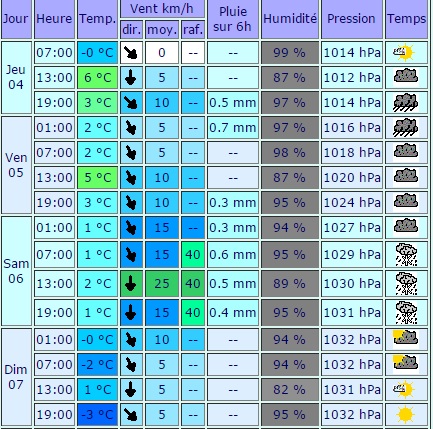Click the '25' average wind cell
The height and width of the screenshot is (429, 433).
click(x=162, y=284)
